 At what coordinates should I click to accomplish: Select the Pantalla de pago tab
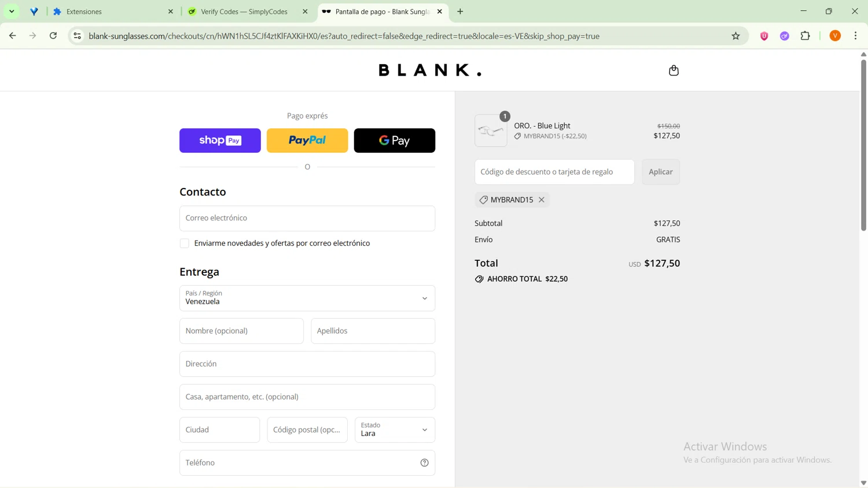[382, 12]
